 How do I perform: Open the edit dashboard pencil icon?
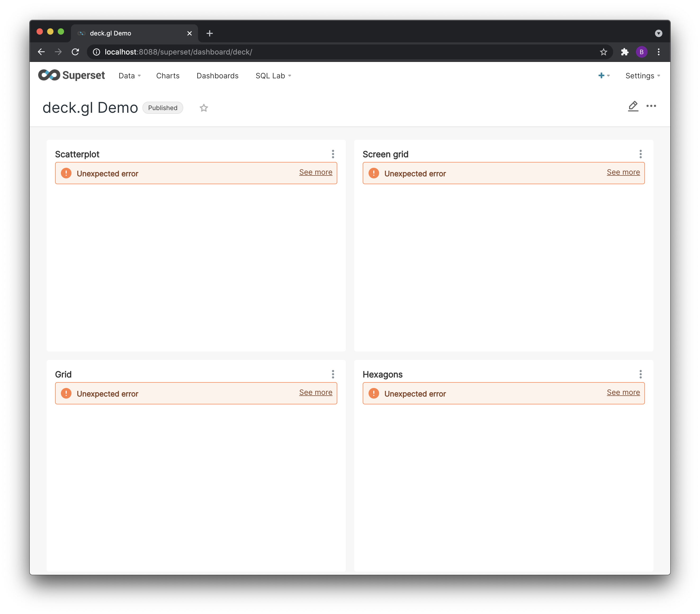tap(633, 106)
